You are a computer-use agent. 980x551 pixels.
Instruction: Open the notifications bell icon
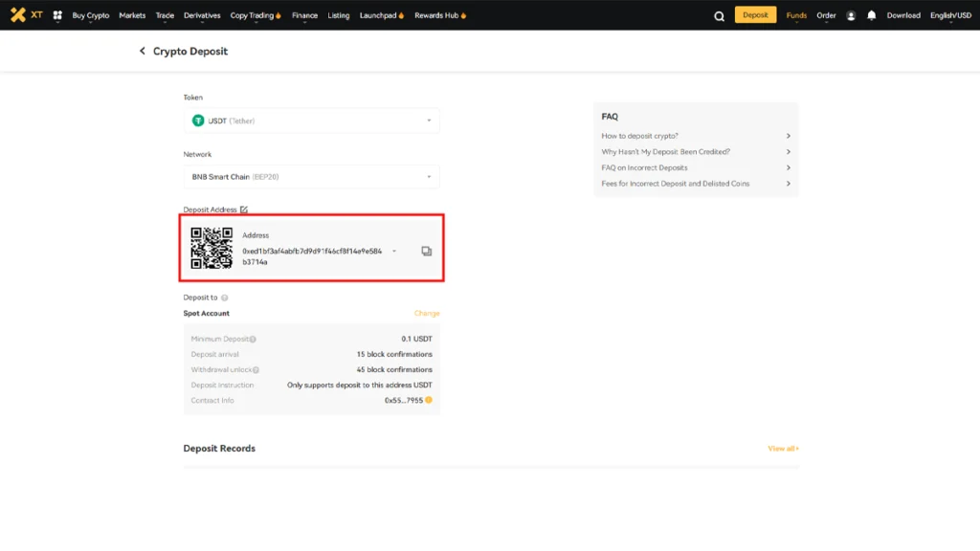click(871, 15)
